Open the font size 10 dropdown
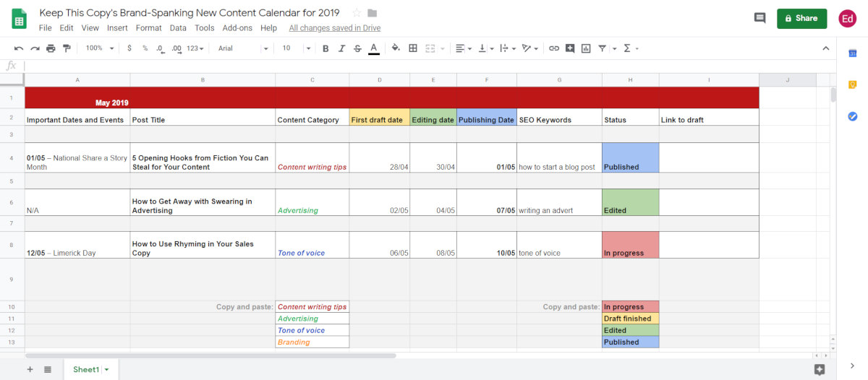This screenshot has width=868, height=380. pos(297,48)
